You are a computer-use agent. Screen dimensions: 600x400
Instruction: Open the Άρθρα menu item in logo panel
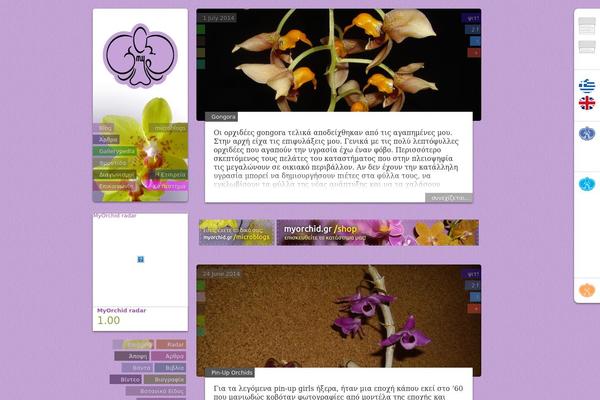coord(106,140)
